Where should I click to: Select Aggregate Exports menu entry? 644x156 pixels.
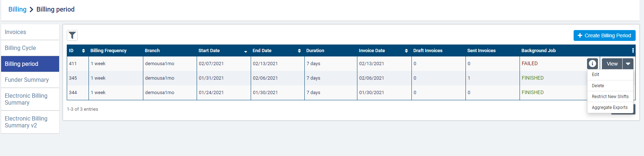610,107
